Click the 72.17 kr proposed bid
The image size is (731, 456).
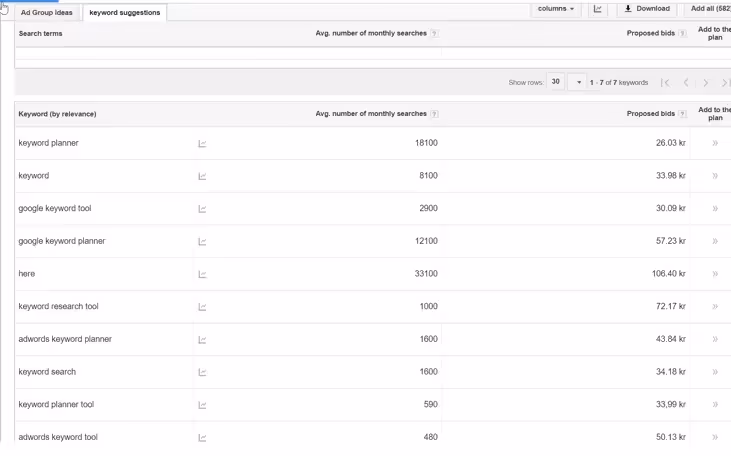[670, 306]
